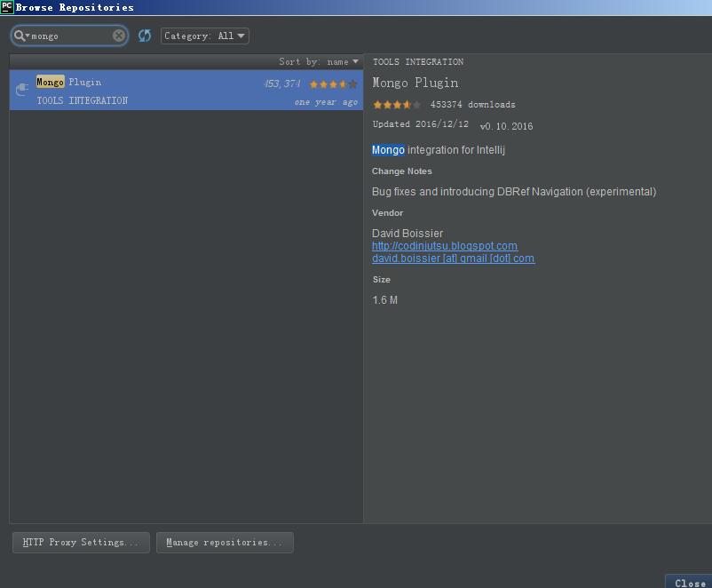Click the one year ago label
Image resolution: width=712 pixels, height=588 pixels.
click(x=326, y=102)
